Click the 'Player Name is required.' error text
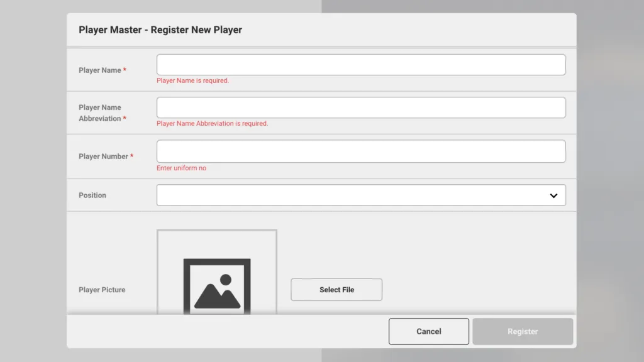Image resolution: width=644 pixels, height=362 pixels. coord(192,81)
